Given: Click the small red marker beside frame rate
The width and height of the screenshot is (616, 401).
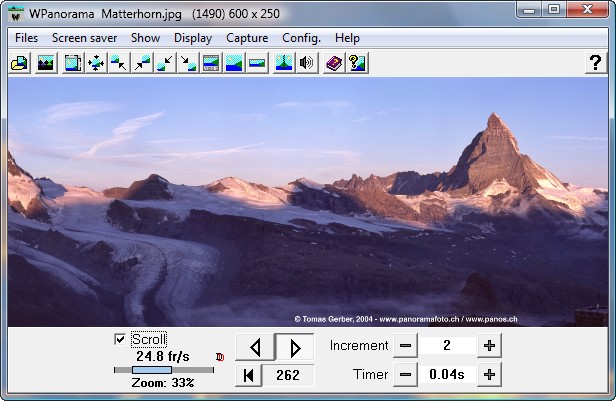Looking at the screenshot, I should (x=220, y=357).
